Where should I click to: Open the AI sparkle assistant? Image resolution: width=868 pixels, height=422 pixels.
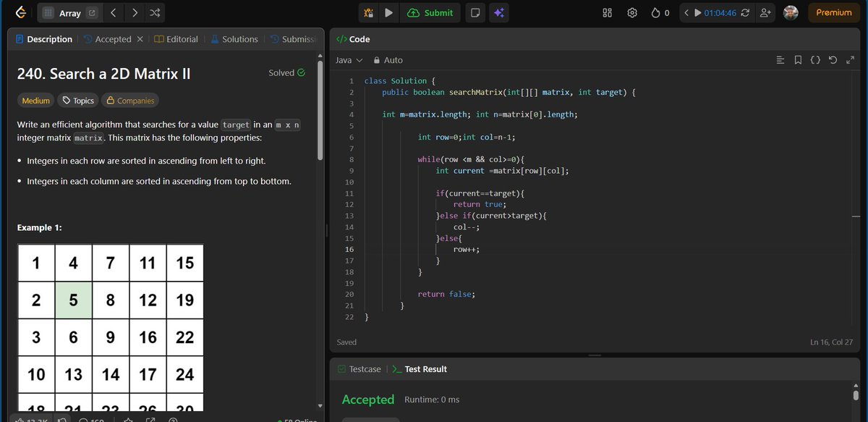click(498, 12)
